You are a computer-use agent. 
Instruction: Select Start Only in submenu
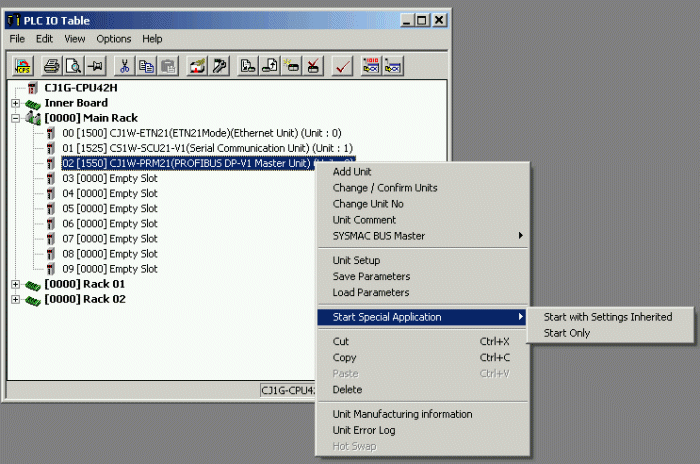pos(610,333)
